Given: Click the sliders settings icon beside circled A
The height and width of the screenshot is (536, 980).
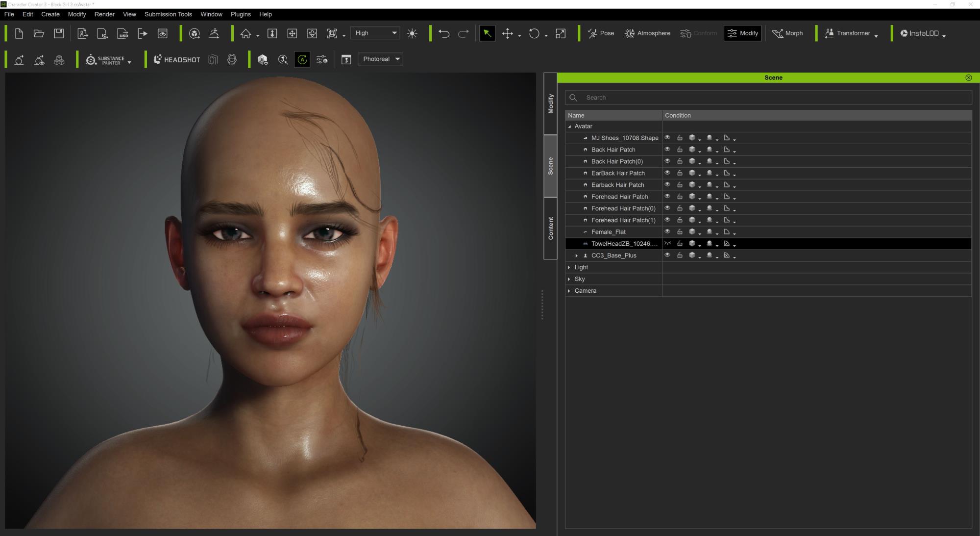Looking at the screenshot, I should coord(322,59).
